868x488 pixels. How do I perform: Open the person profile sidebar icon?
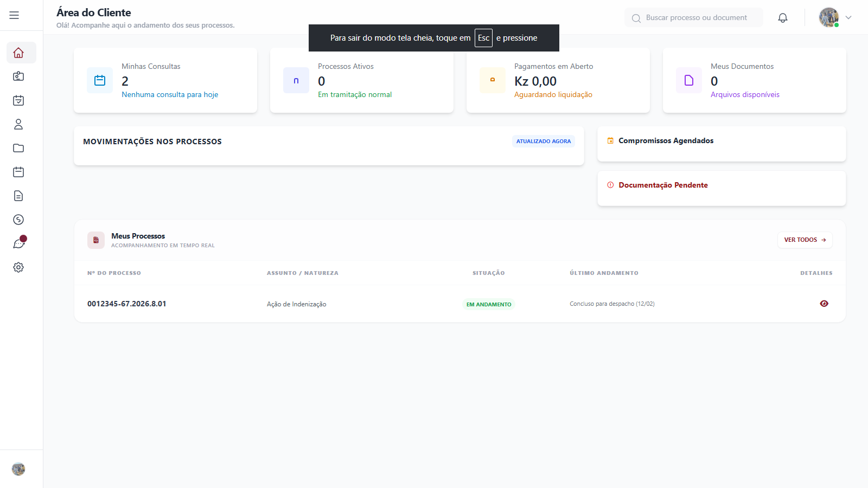click(x=18, y=124)
